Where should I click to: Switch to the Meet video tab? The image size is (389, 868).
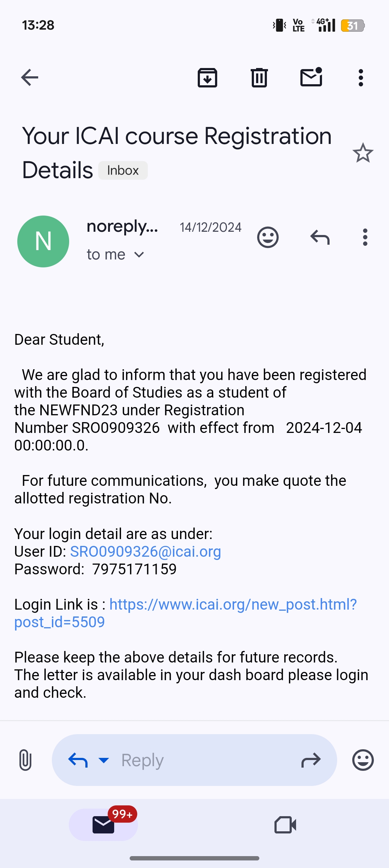(x=285, y=825)
